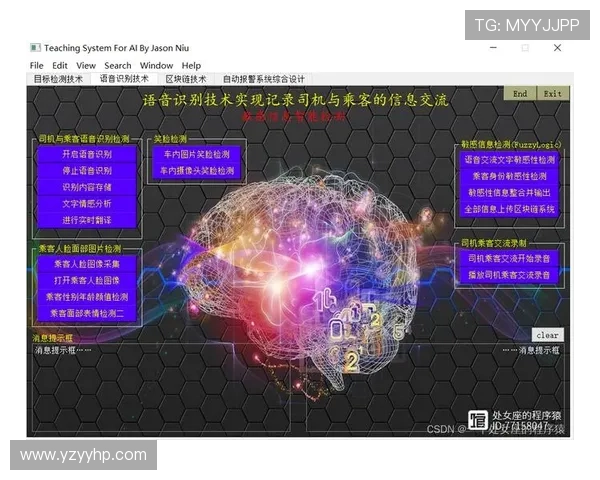Click the 进行实时翻译 button
This screenshot has width=600, height=480.
88,219
